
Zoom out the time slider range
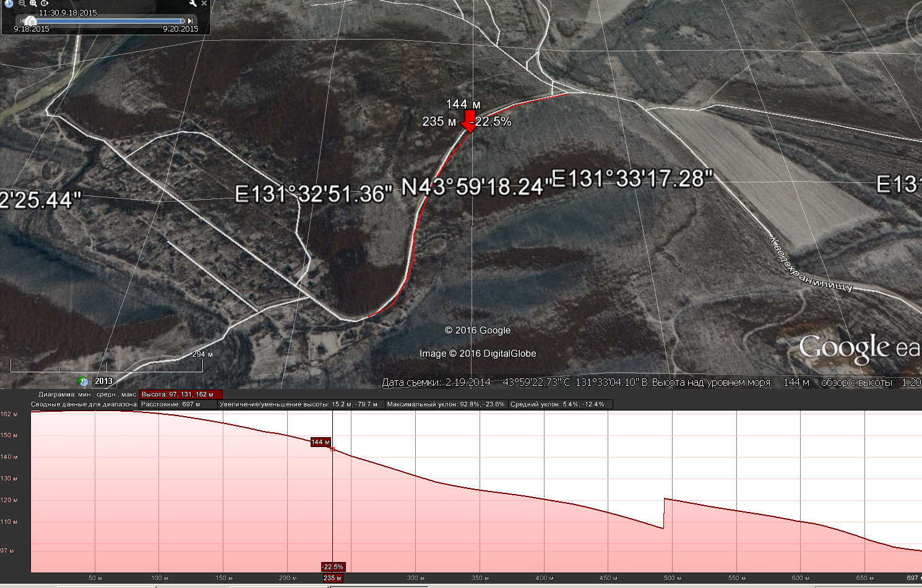click(22, 4)
